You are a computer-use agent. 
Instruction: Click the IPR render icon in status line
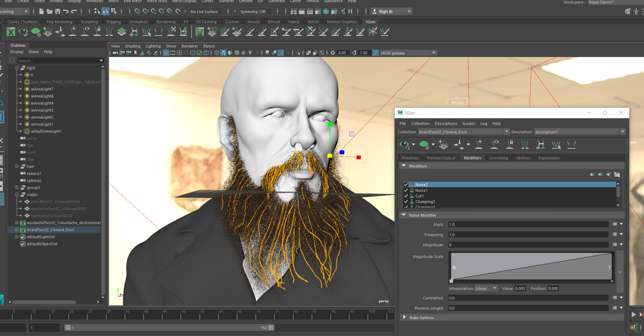310,11
